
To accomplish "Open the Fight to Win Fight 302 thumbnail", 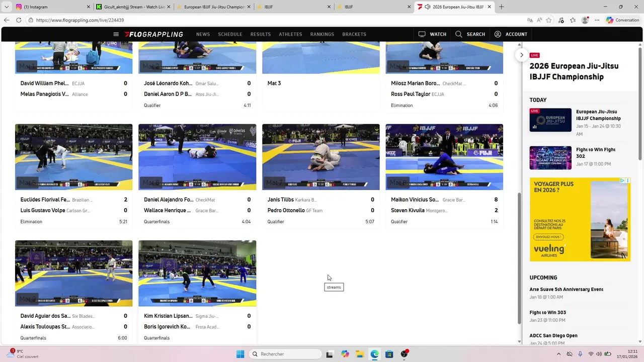I will (550, 158).
